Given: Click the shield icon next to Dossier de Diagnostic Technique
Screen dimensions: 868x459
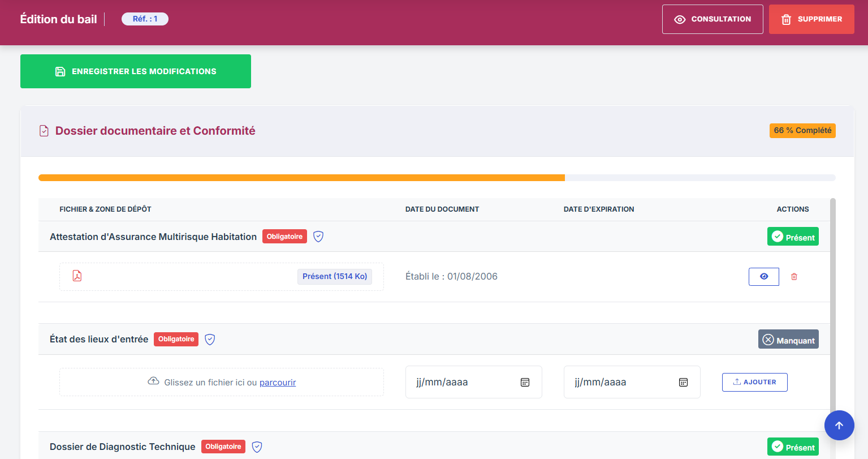Looking at the screenshot, I should pos(257,447).
